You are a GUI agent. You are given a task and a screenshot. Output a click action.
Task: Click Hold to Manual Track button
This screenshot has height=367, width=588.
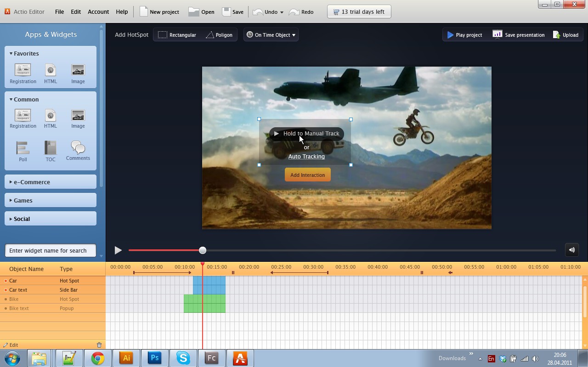point(306,134)
